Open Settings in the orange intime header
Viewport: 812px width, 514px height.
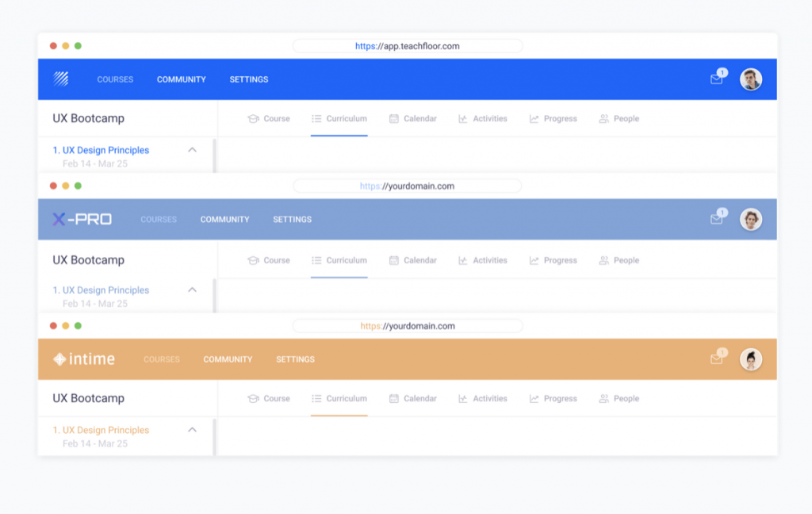(295, 359)
